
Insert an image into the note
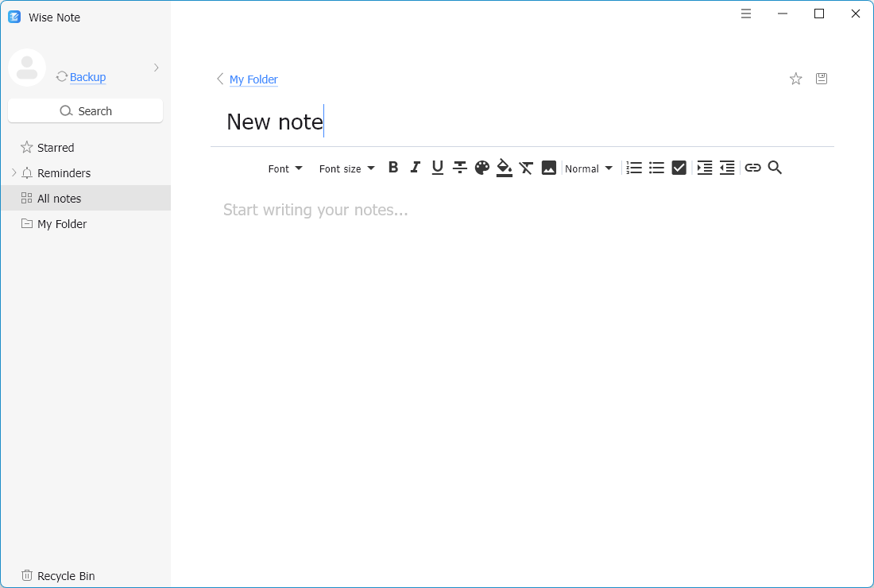[549, 168]
